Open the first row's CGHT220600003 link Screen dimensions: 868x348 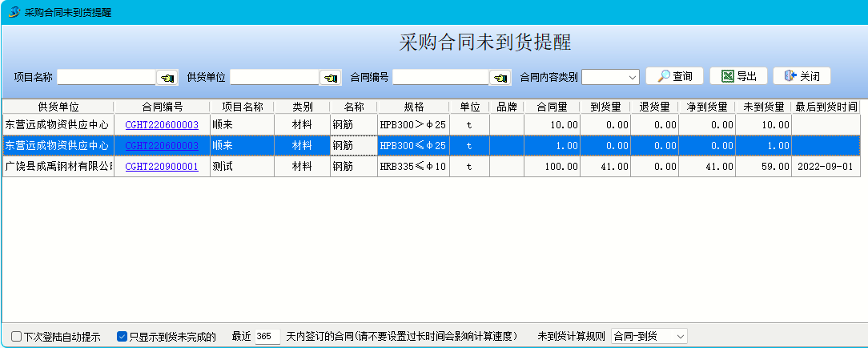point(162,125)
